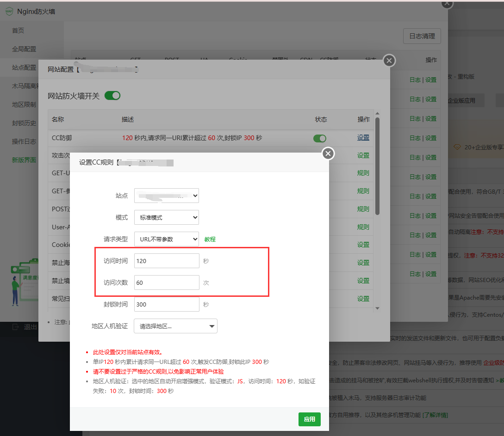504x436 pixels.
Task: Open the 教程 tutorial link
Action: [210, 239]
